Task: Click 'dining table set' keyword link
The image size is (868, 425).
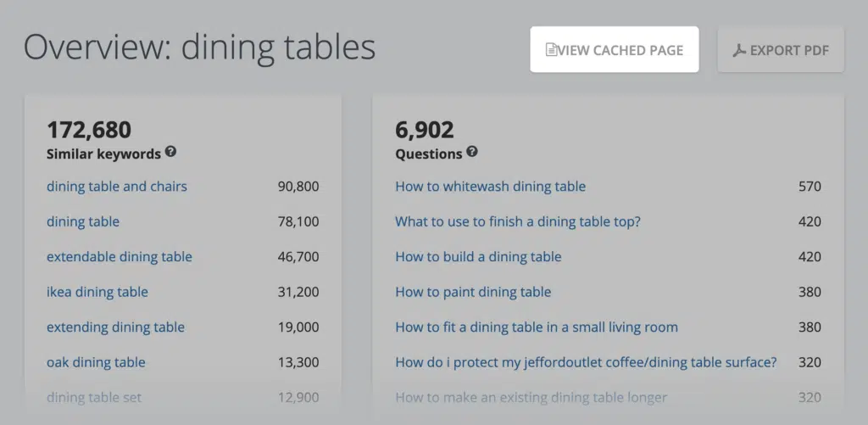Action: [94, 397]
